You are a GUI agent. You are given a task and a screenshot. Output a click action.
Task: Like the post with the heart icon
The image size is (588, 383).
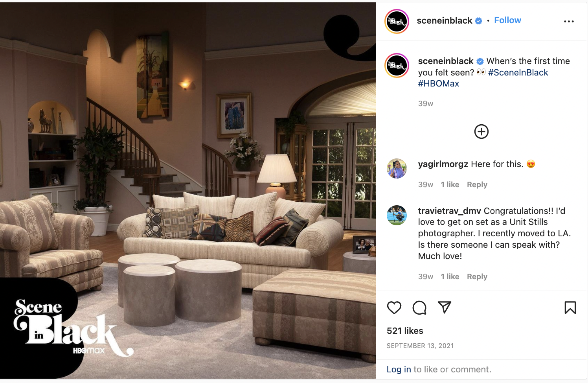[x=394, y=308]
